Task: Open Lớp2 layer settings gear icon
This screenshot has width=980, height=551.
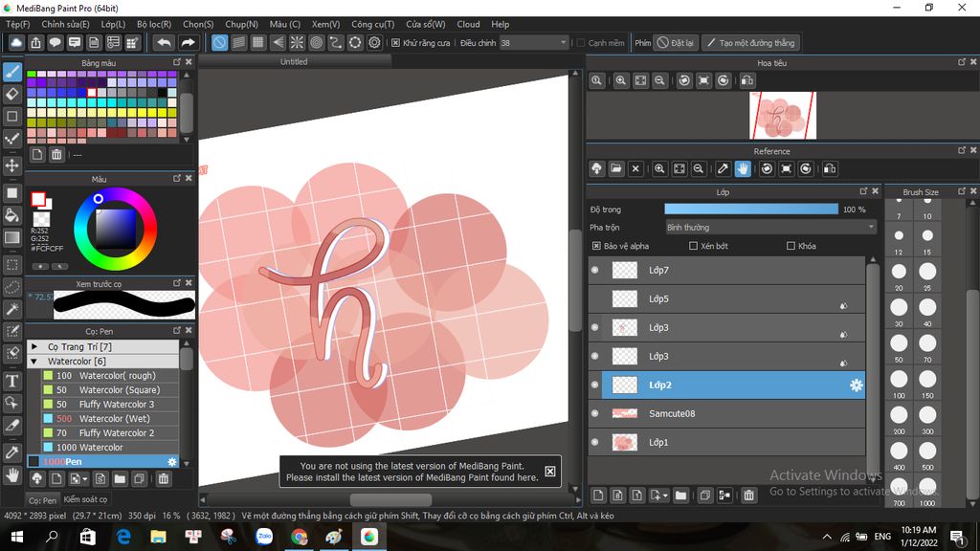Action: pos(856,385)
